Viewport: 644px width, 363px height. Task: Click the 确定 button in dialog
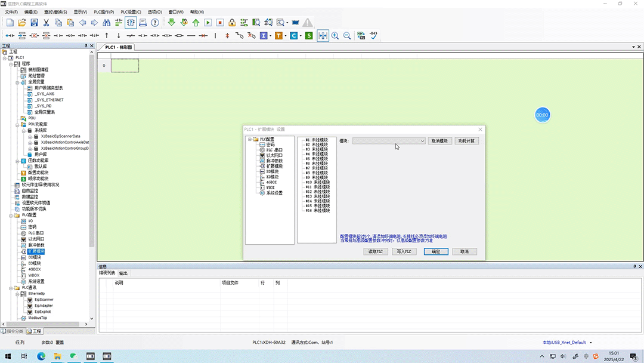(x=436, y=251)
